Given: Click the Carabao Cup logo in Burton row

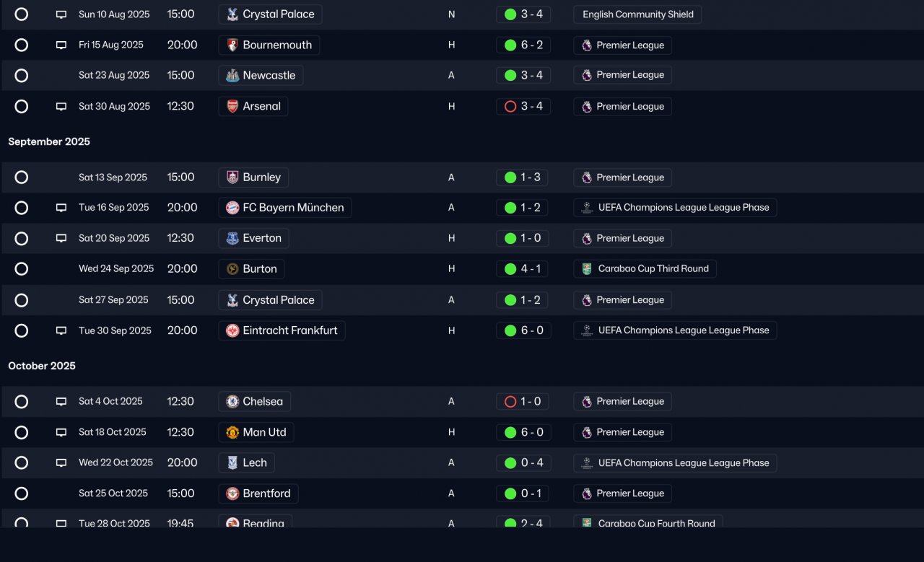Looking at the screenshot, I should [x=587, y=268].
